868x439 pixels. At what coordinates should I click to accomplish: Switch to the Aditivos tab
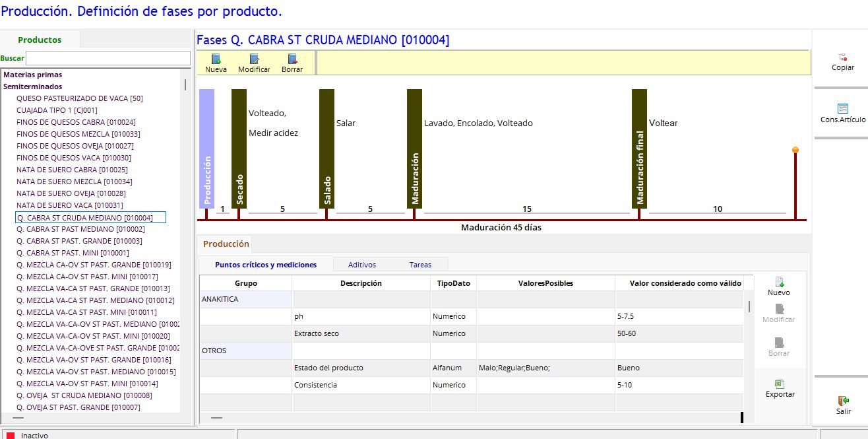coord(361,265)
